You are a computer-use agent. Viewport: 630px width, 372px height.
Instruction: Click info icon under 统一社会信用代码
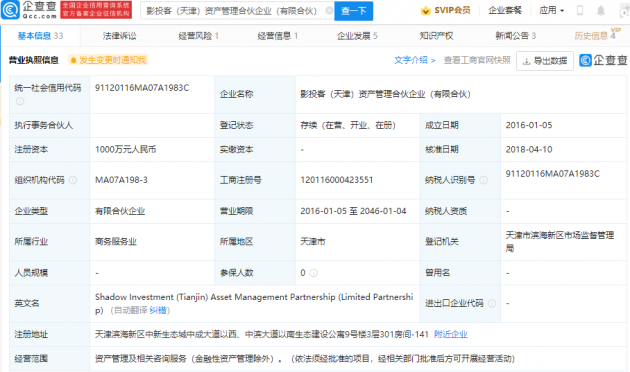20,101
